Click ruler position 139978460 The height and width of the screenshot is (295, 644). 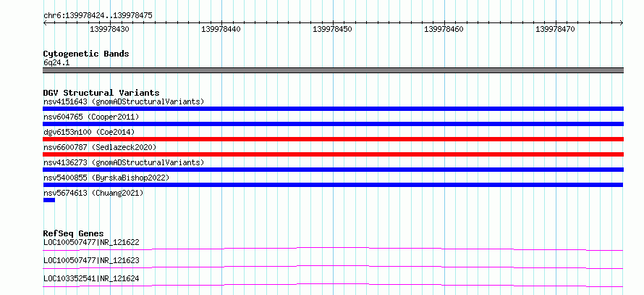tap(444, 29)
